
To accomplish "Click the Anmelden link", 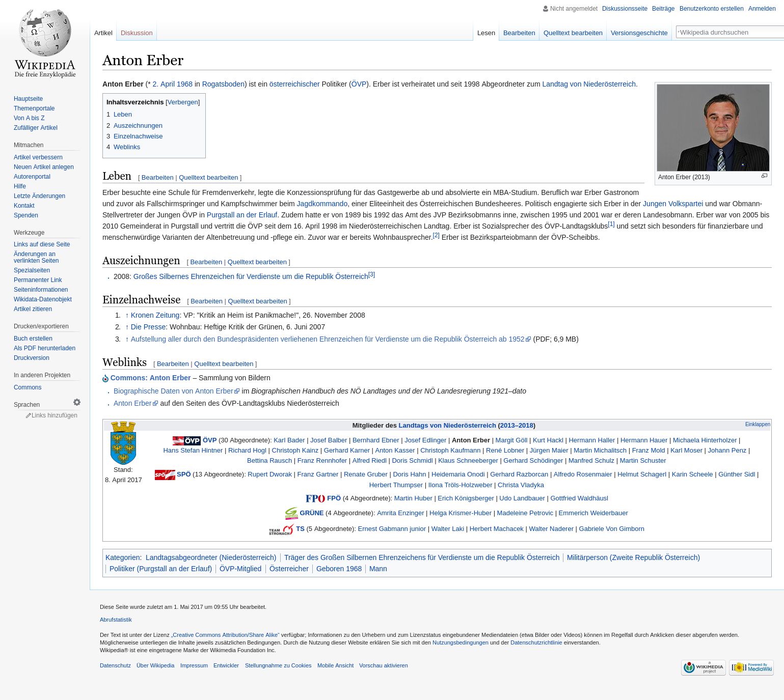I will [x=762, y=9].
